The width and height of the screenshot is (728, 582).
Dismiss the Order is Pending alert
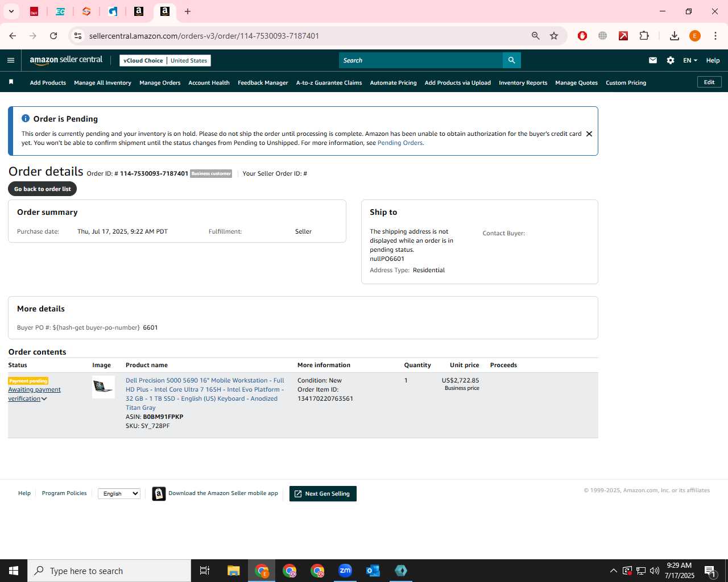pos(589,134)
